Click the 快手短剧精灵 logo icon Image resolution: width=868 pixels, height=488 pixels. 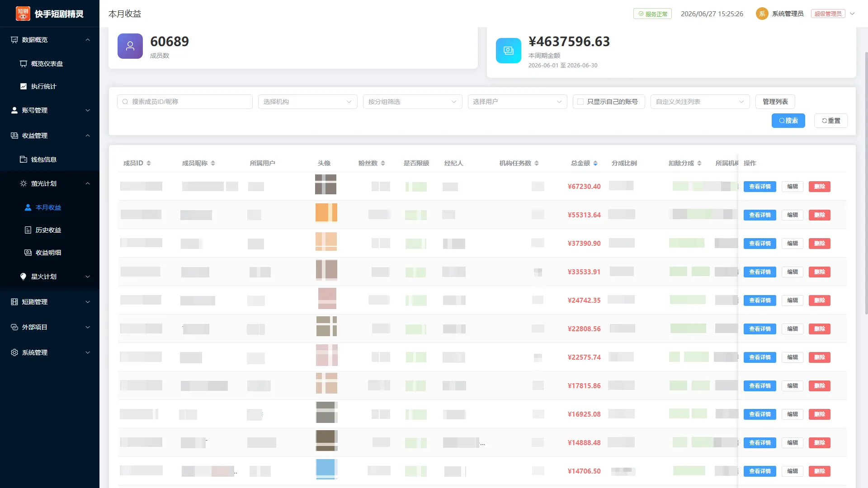(x=23, y=14)
